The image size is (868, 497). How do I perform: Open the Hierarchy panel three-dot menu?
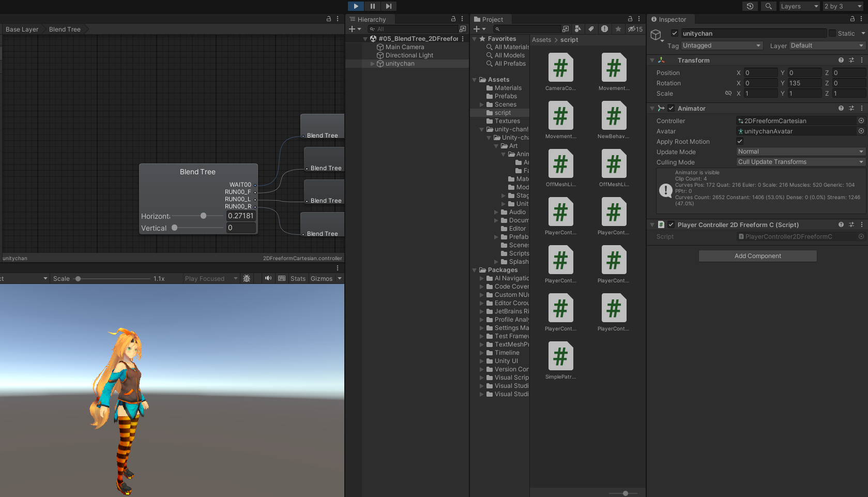click(462, 19)
